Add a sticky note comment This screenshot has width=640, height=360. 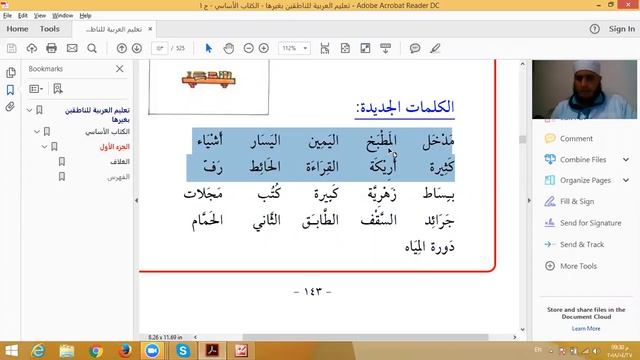(x=415, y=48)
